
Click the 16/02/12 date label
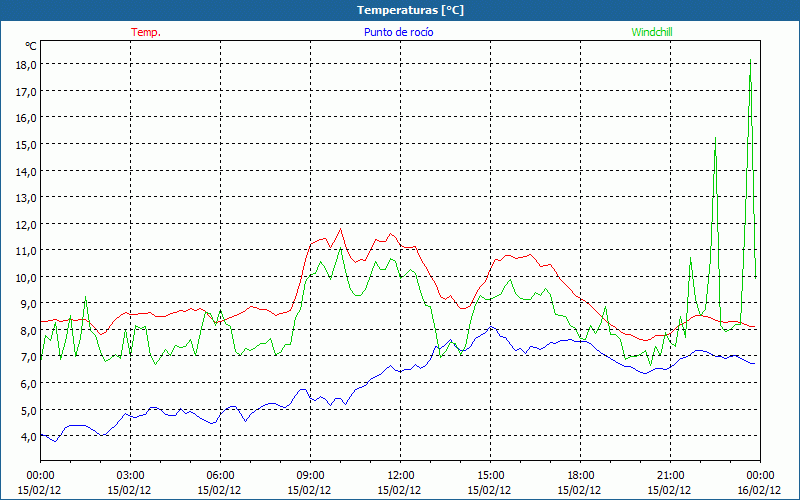point(759,490)
